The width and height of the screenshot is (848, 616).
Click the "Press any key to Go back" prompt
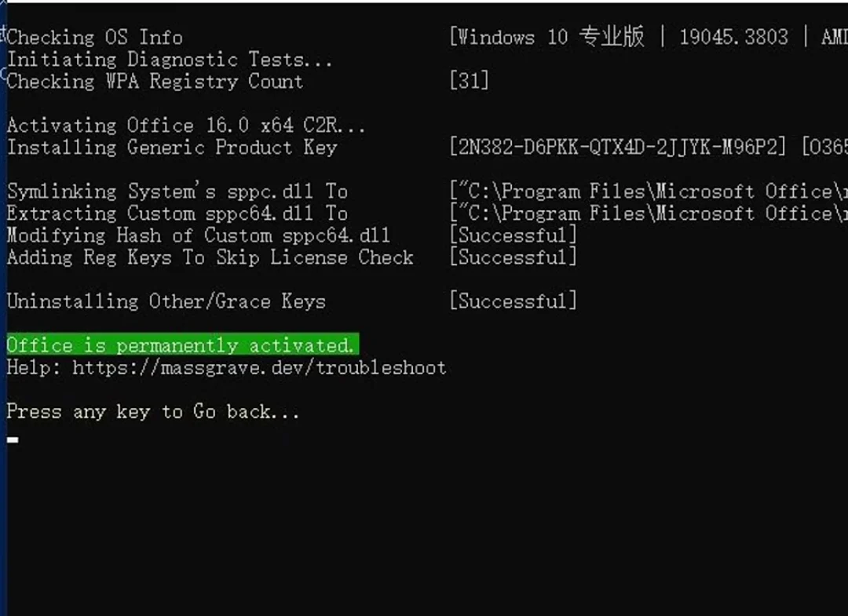(x=153, y=412)
